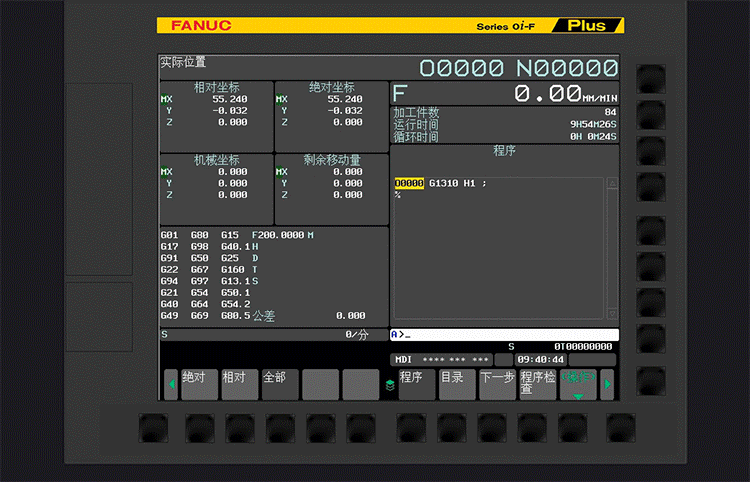Push hardware key under the right arrow softkey

[621, 428]
